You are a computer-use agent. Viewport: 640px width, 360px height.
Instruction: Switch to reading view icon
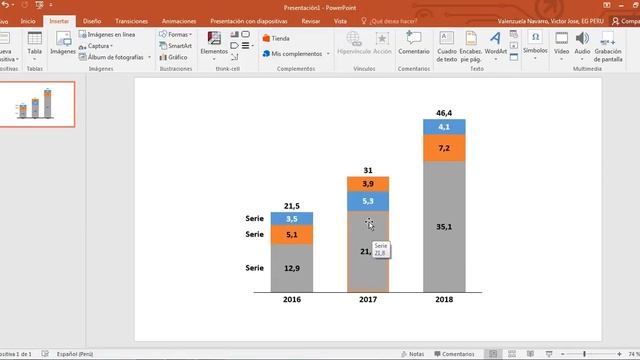coord(530,354)
